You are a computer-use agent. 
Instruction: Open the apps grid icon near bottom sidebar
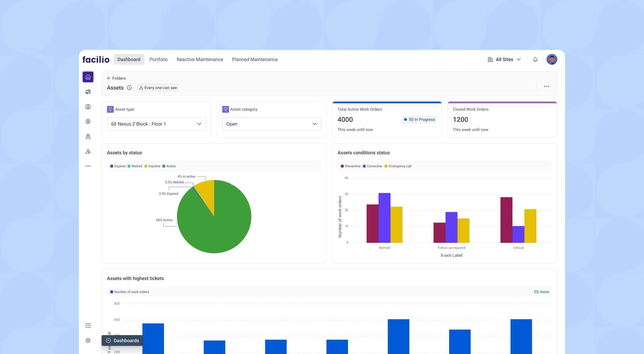point(88,325)
